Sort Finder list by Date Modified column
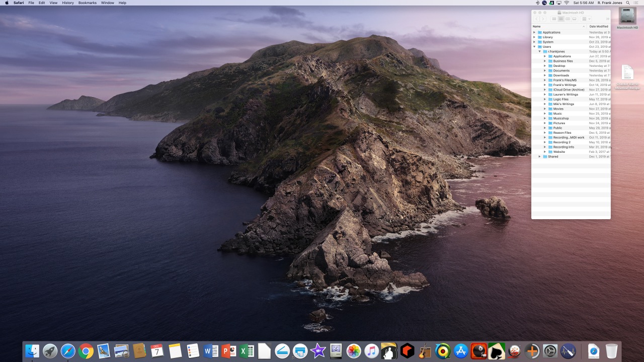Image resolution: width=644 pixels, height=362 pixels. (x=599, y=26)
